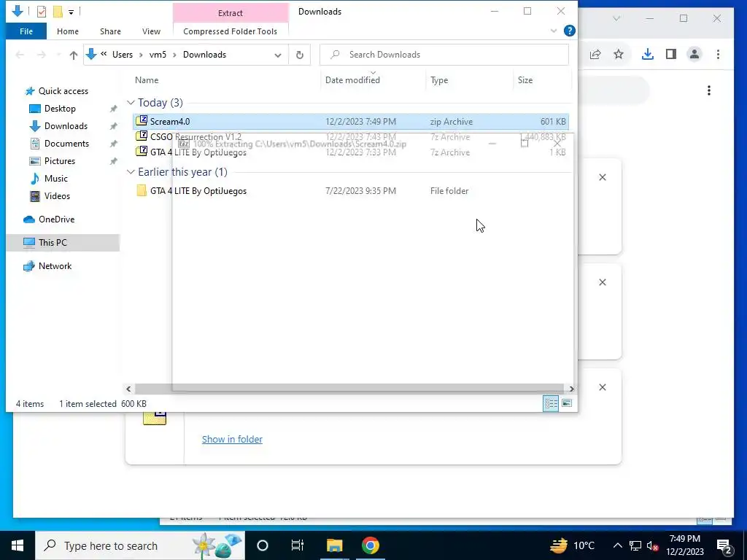Click the horizontal scrollbar left arrow
This screenshot has width=747, height=560.
(128, 389)
